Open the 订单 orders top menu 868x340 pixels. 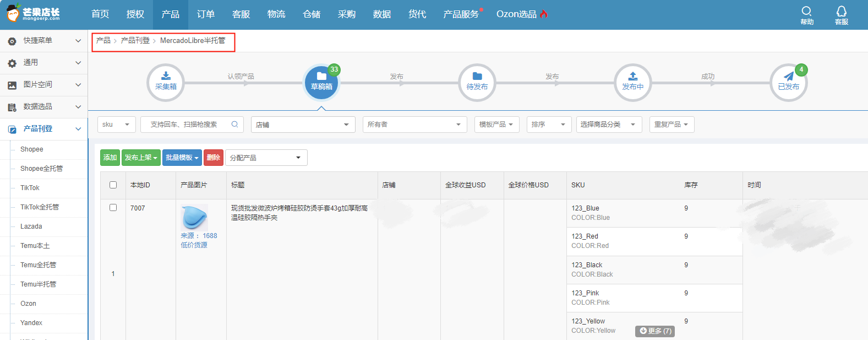pos(206,14)
